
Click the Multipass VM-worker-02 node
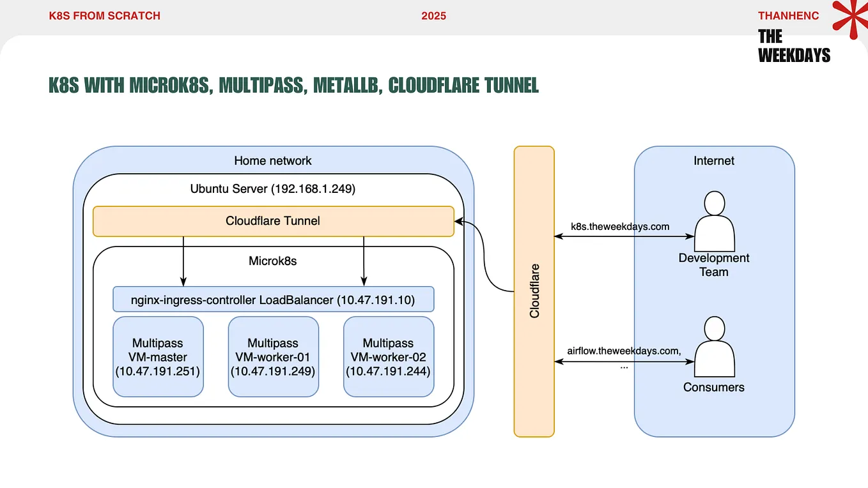tap(388, 356)
